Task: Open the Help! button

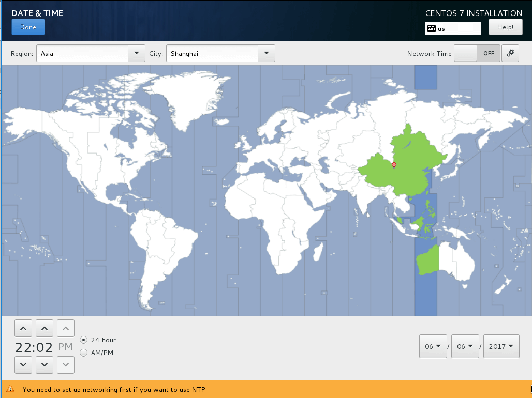Action: tap(505, 27)
